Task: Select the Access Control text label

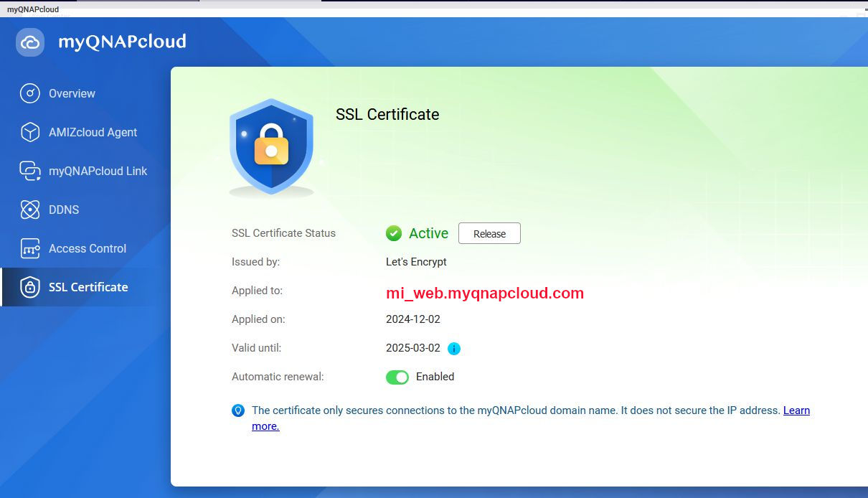Action: (x=88, y=248)
